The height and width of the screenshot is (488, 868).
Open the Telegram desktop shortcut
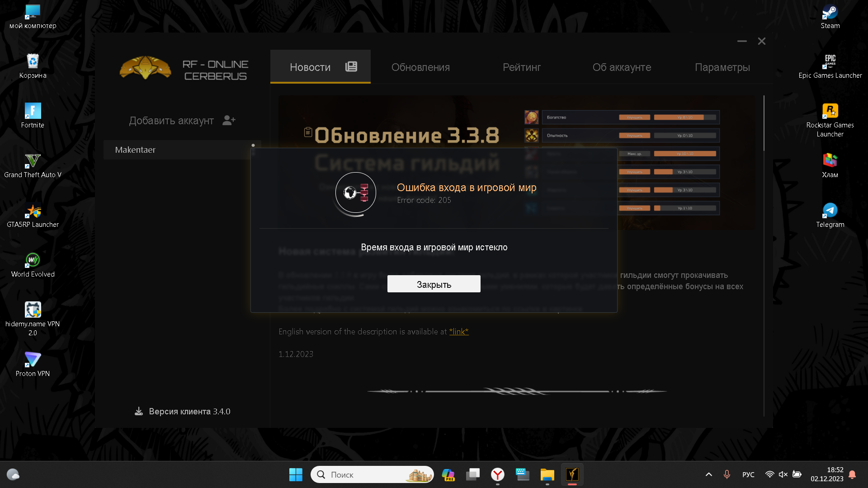(x=830, y=216)
